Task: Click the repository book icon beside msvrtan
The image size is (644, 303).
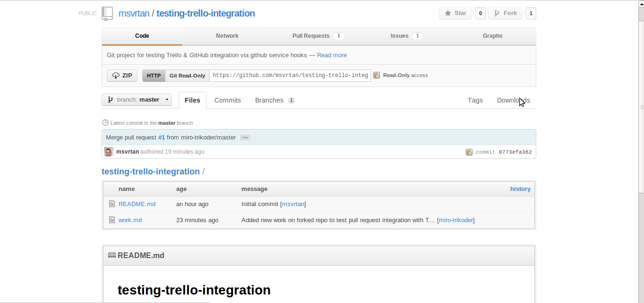Action: point(107,14)
